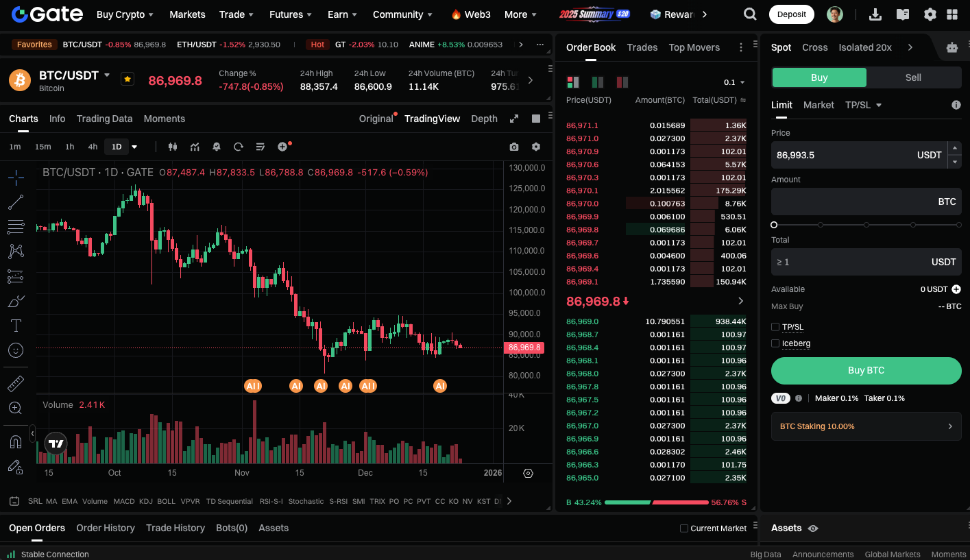The image size is (970, 560).
Task: Expand the Futures menu
Action: click(291, 14)
